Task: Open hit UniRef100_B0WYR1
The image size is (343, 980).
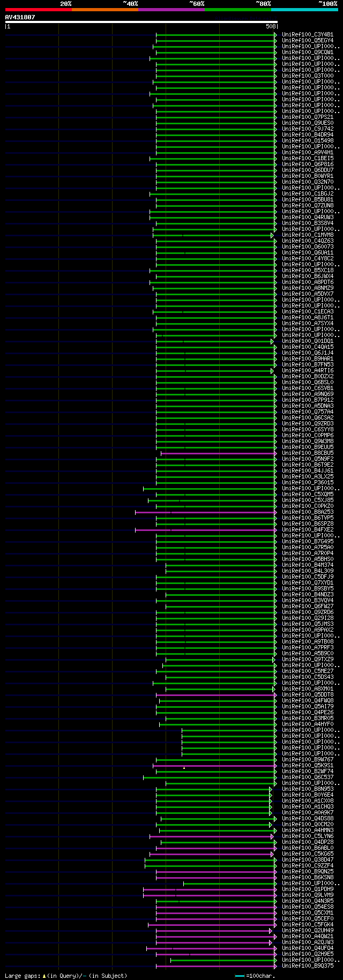Action: [x=308, y=176]
